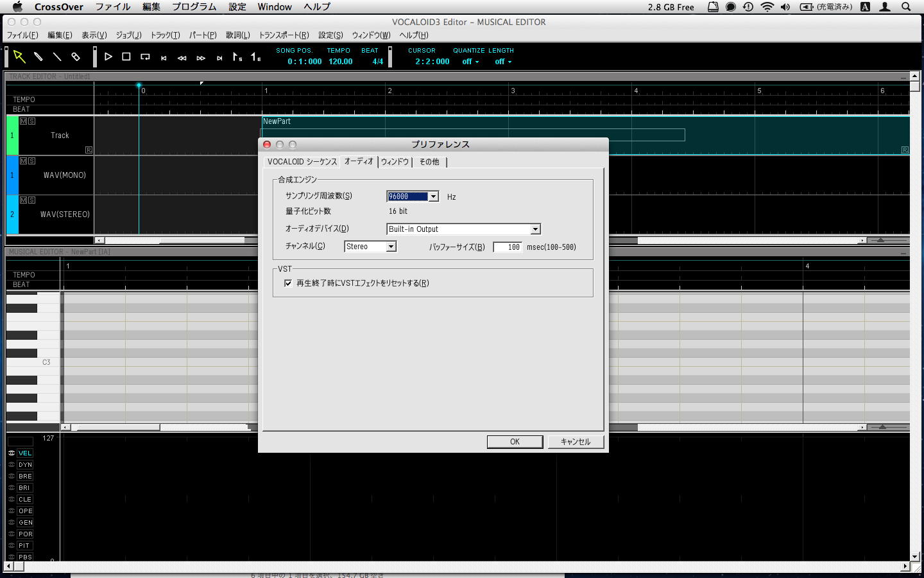Switch to オーディオ tab
This screenshot has width=924, height=578.
(359, 161)
